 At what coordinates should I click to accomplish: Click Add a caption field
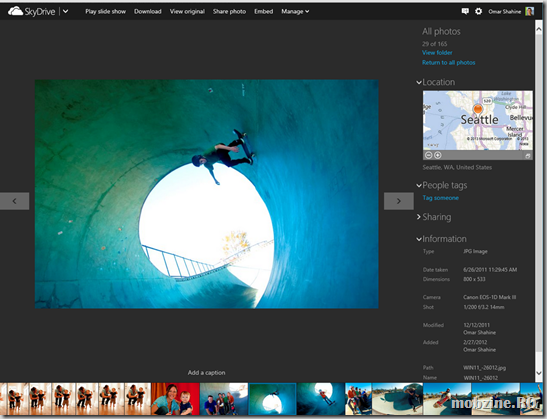pyautogui.click(x=206, y=373)
